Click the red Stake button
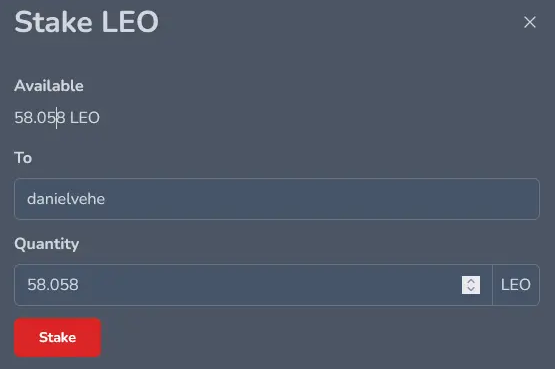 coord(57,337)
